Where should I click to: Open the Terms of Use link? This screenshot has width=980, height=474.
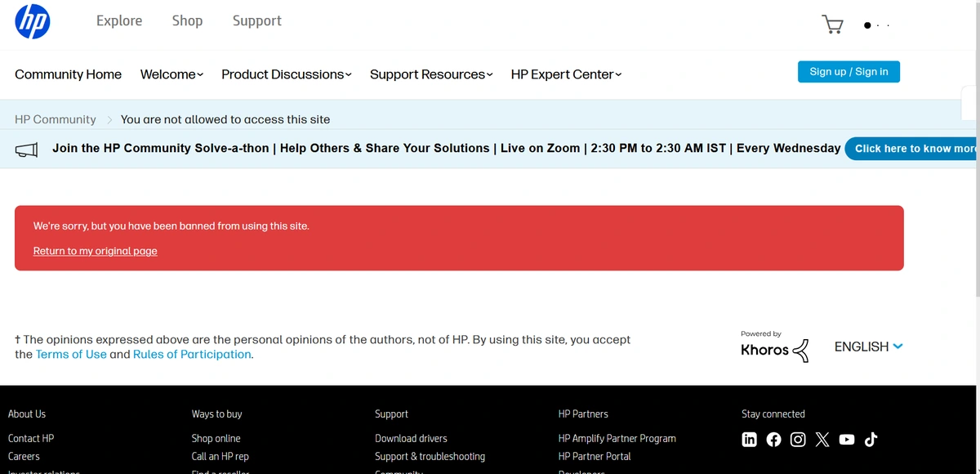click(71, 354)
